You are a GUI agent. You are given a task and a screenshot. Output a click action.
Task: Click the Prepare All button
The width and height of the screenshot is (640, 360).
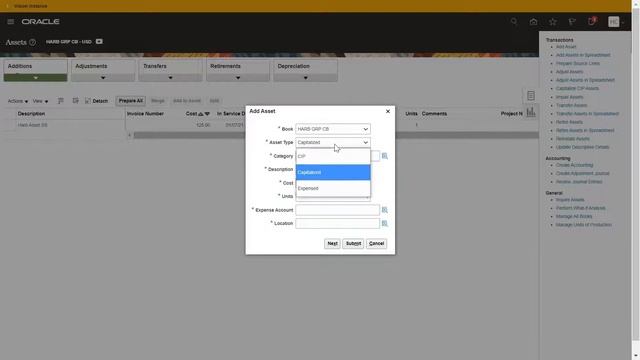tap(131, 101)
